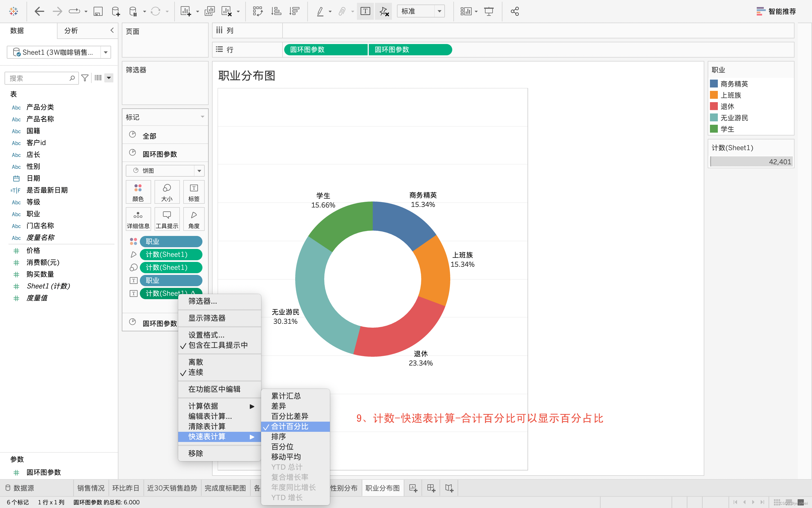The height and width of the screenshot is (508, 812).
Task: Click the view data list icon
Action: pos(98,78)
